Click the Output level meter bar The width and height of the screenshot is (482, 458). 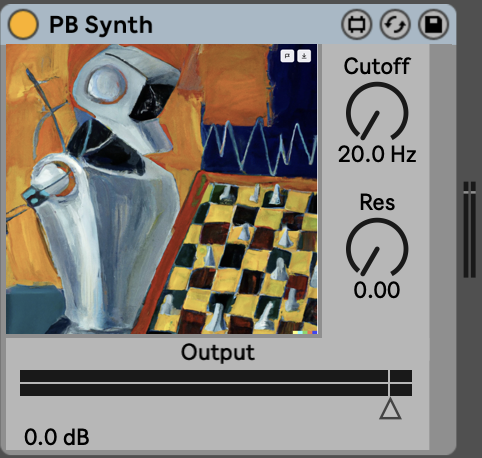(216, 383)
